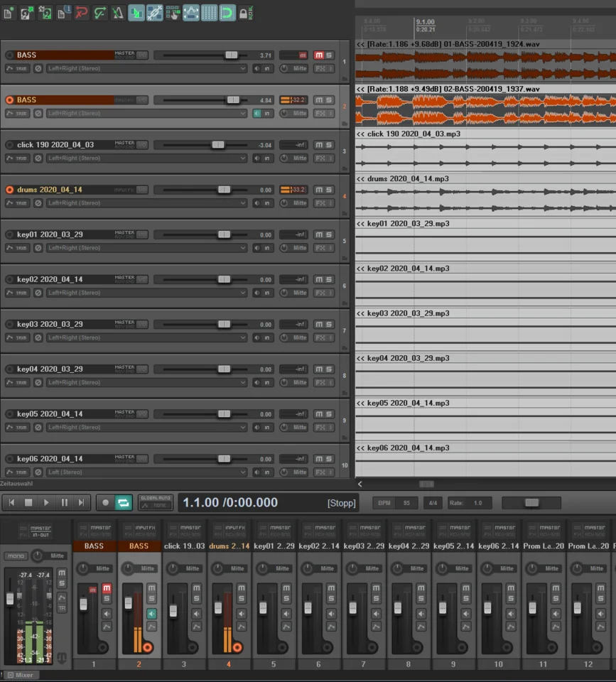616x682 pixels.
Task: Click the lock icon in the toolbar
Action: 245,13
